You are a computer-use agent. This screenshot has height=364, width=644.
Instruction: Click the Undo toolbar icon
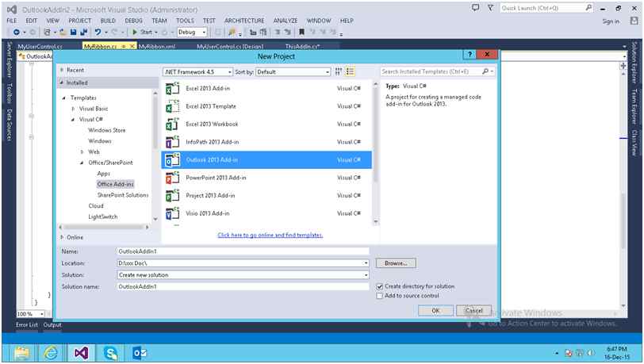pyautogui.click(x=98, y=32)
